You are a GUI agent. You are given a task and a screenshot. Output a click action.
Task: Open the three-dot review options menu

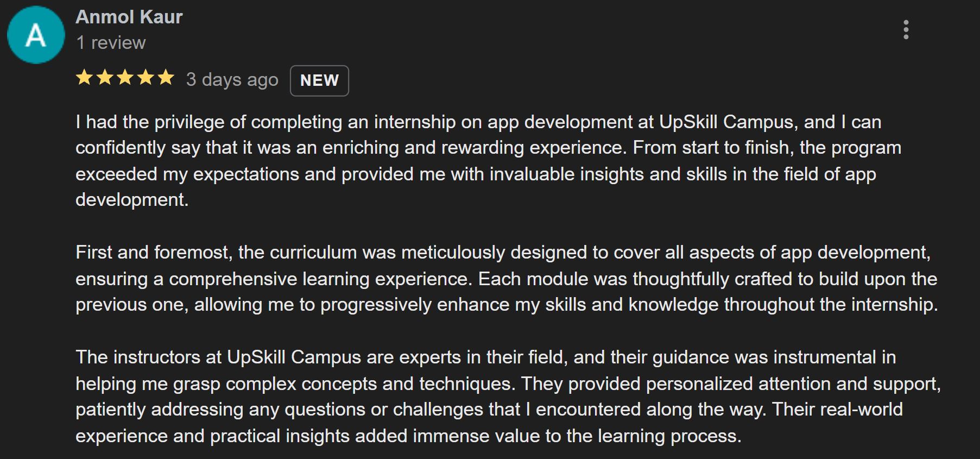pos(906,30)
